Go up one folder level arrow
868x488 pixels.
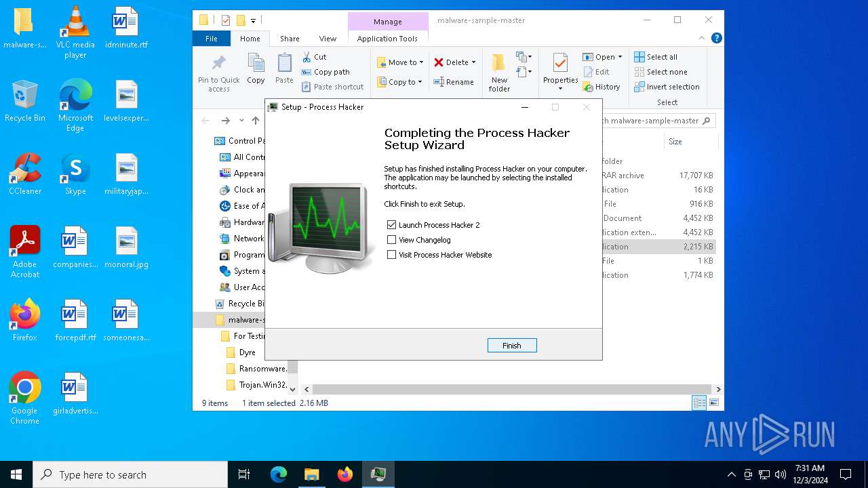(x=256, y=121)
